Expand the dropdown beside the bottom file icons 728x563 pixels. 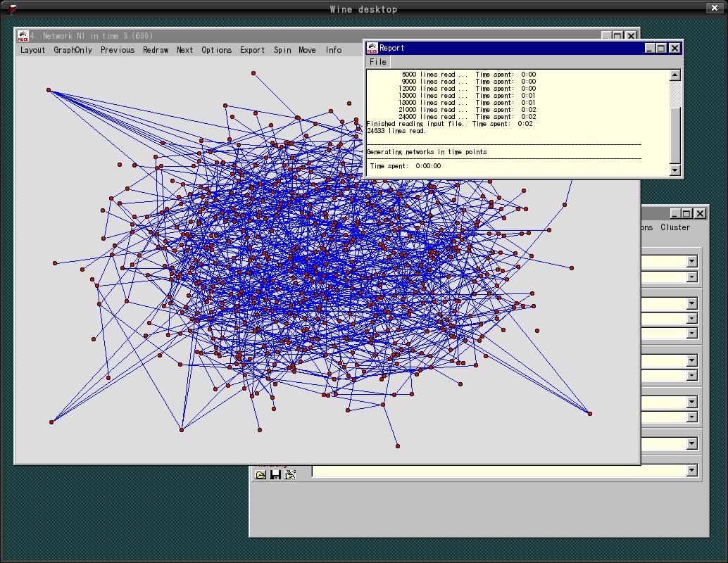(691, 470)
